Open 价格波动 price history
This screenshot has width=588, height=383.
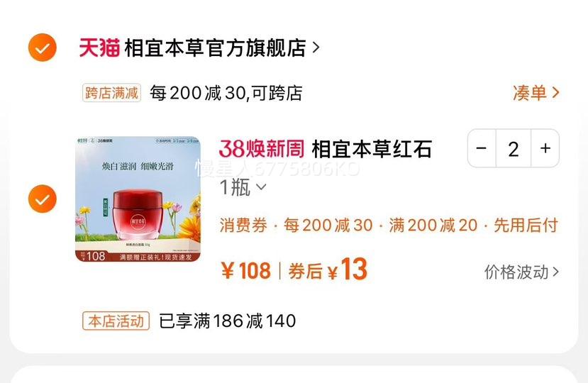tap(521, 272)
